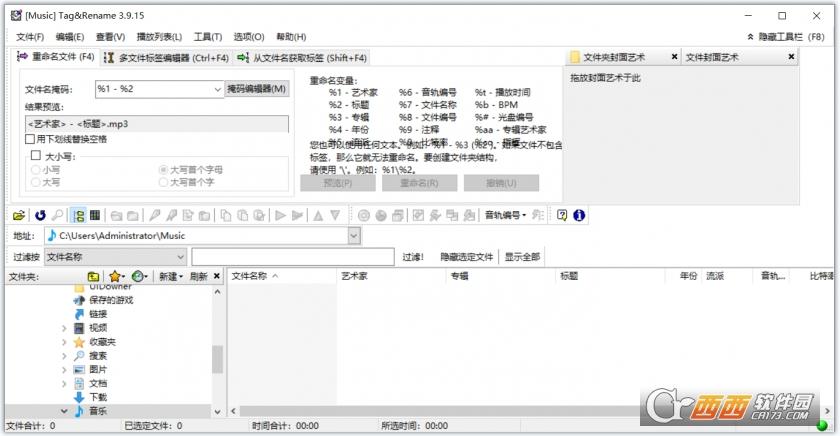Screen dimensions: 840x436
Task: Click the folder tree scroll up arrow
Action: tap(217, 292)
